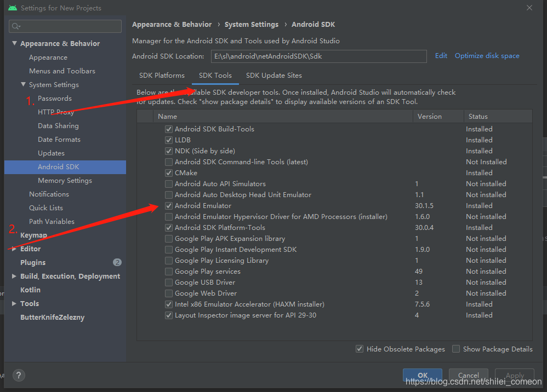
Task: Open Memory Settings page
Action: tap(65, 181)
